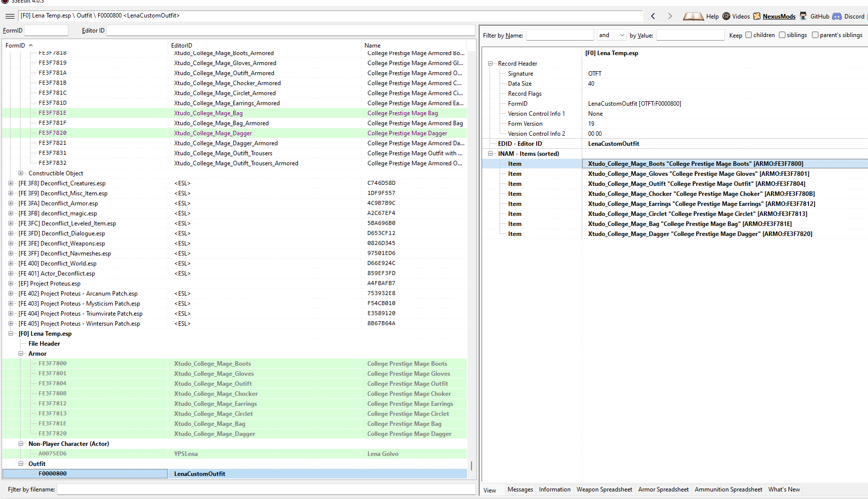
Task: Click the Discord logo icon
Action: tap(837, 16)
